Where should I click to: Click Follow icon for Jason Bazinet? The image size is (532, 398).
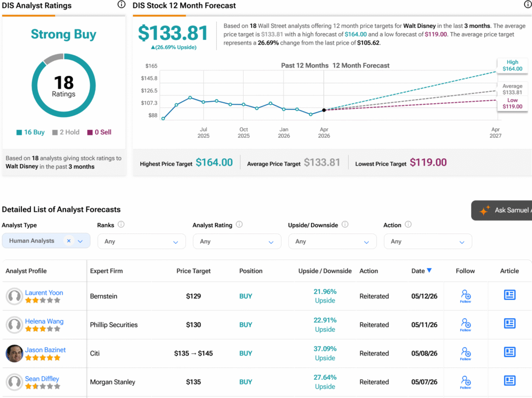465,353
